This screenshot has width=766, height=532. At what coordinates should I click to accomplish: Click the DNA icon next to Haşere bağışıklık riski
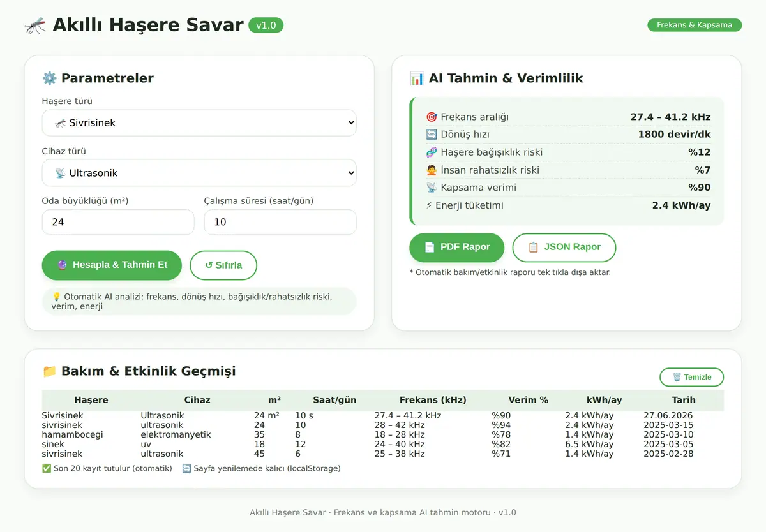[x=432, y=152]
